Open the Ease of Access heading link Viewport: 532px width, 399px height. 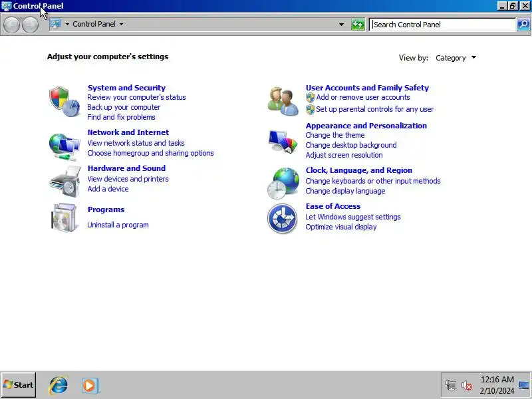333,206
